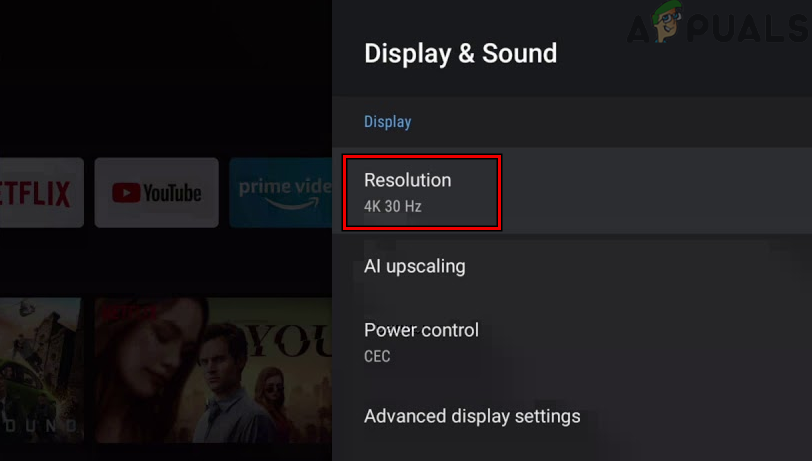This screenshot has width=812, height=461.
Task: Expand Advanced display settings
Action: 472,416
